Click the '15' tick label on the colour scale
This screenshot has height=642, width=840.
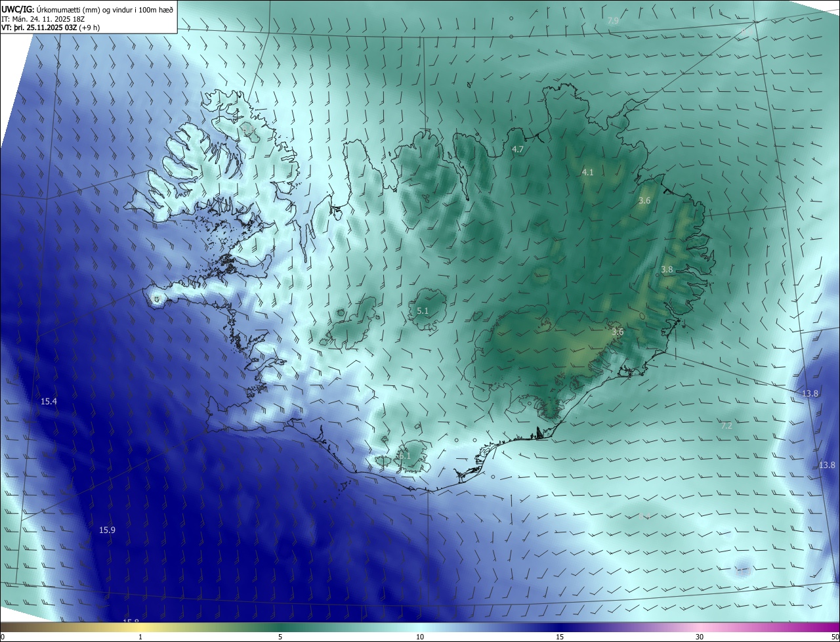pos(560,637)
